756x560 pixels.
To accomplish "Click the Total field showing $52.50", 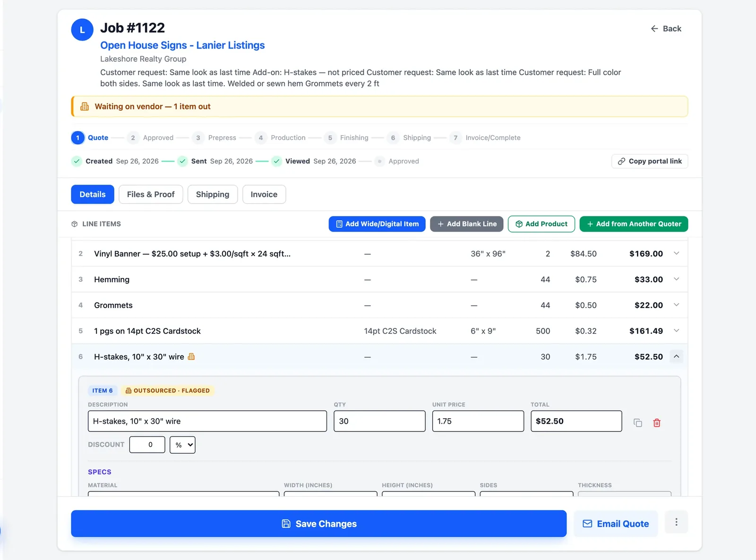I will 576,421.
